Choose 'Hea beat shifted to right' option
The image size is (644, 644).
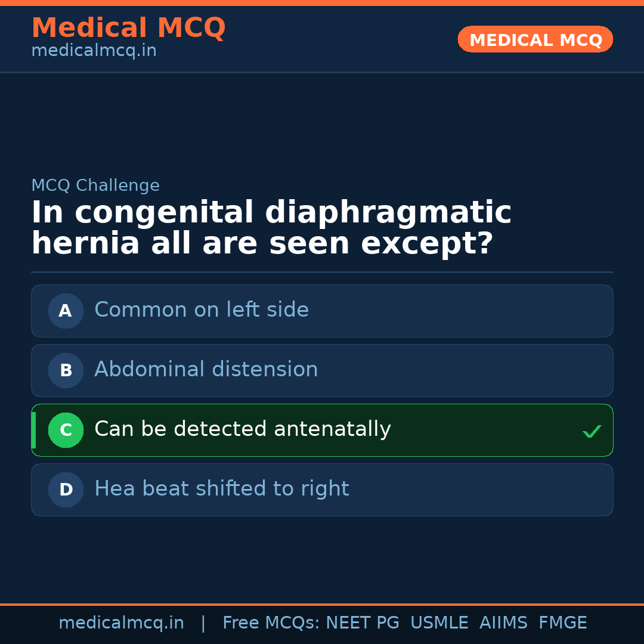tap(221, 489)
